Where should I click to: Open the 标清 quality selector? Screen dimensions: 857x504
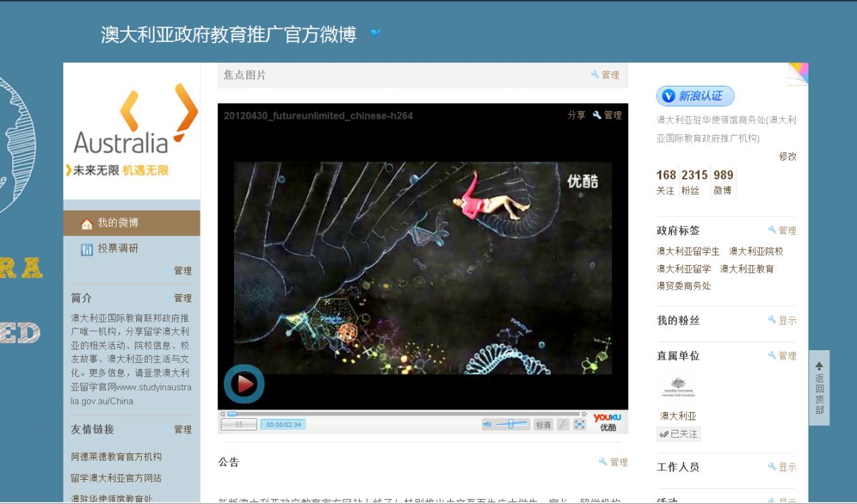point(543,424)
